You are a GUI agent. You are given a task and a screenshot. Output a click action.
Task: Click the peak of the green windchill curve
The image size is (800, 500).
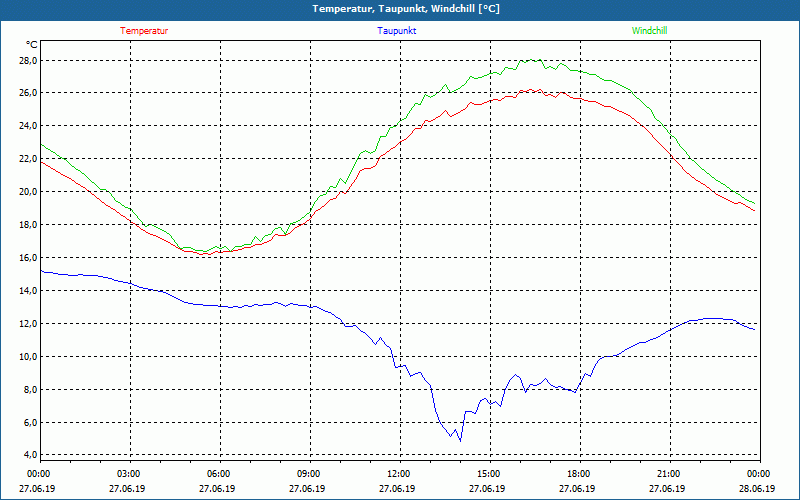[535, 60]
